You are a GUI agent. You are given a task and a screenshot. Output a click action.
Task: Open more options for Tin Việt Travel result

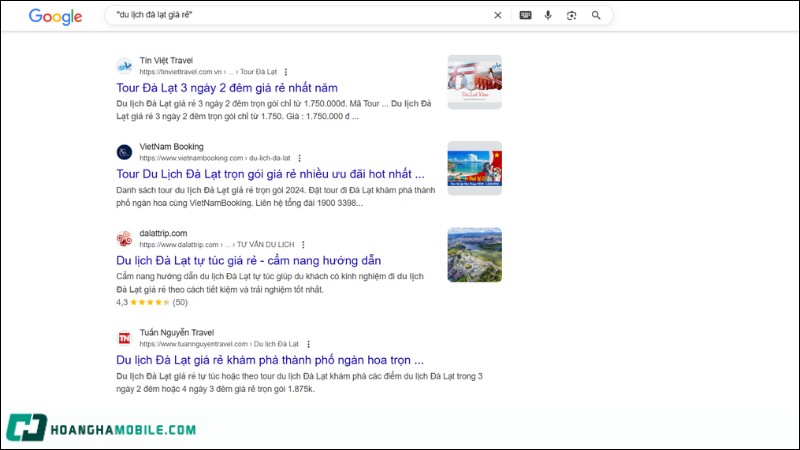[x=286, y=72]
